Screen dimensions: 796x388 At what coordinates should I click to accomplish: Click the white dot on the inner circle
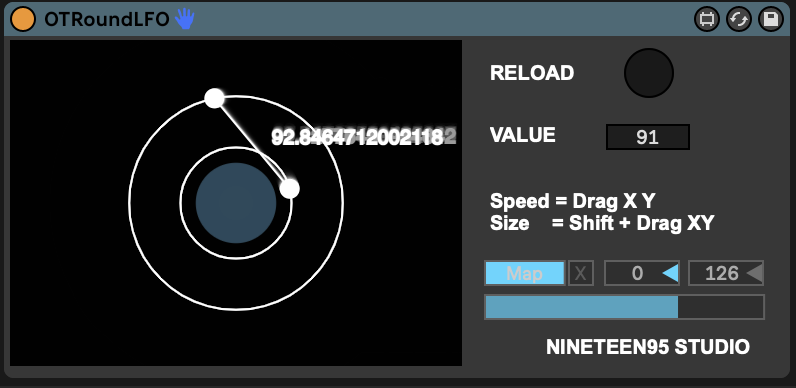click(289, 188)
